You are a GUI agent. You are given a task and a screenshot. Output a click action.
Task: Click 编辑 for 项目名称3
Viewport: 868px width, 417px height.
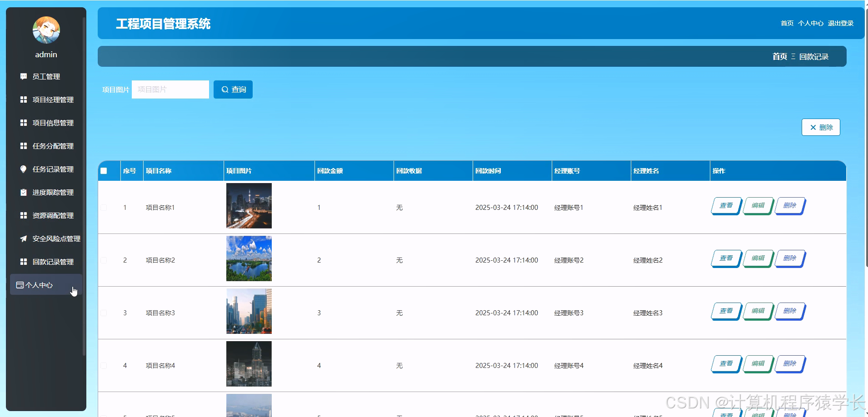(x=758, y=311)
